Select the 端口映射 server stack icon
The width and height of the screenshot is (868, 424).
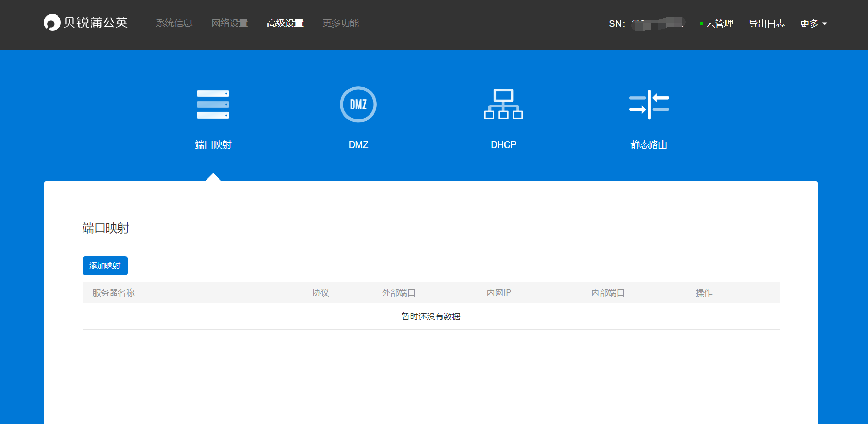[213, 104]
